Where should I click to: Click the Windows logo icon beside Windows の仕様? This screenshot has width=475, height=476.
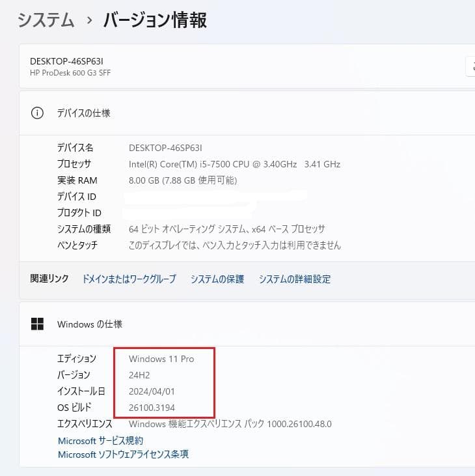coord(38,324)
